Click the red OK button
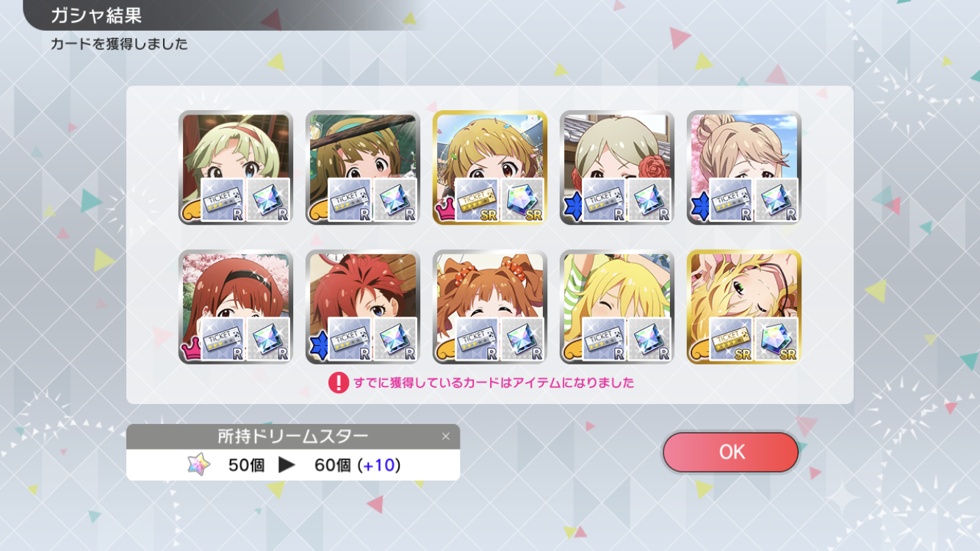 pos(730,452)
